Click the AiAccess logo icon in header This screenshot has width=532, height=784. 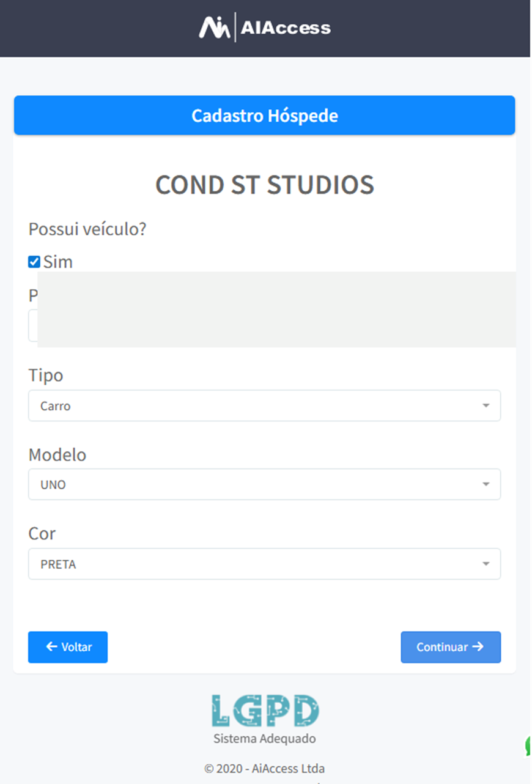coord(214,28)
